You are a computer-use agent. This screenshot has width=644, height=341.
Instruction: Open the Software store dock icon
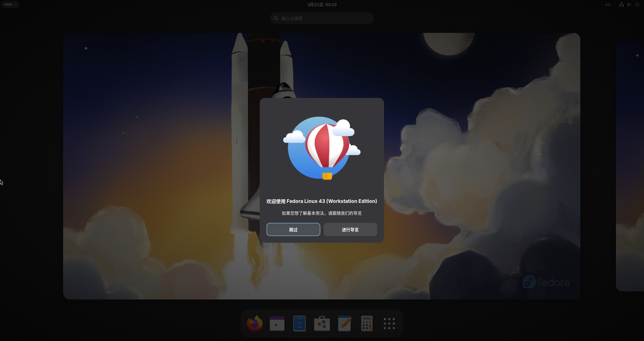322,323
